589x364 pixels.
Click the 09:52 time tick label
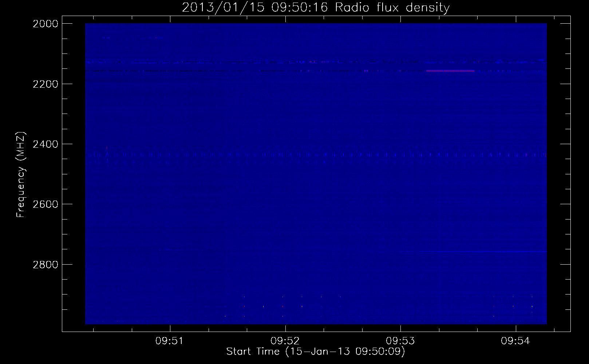click(285, 341)
